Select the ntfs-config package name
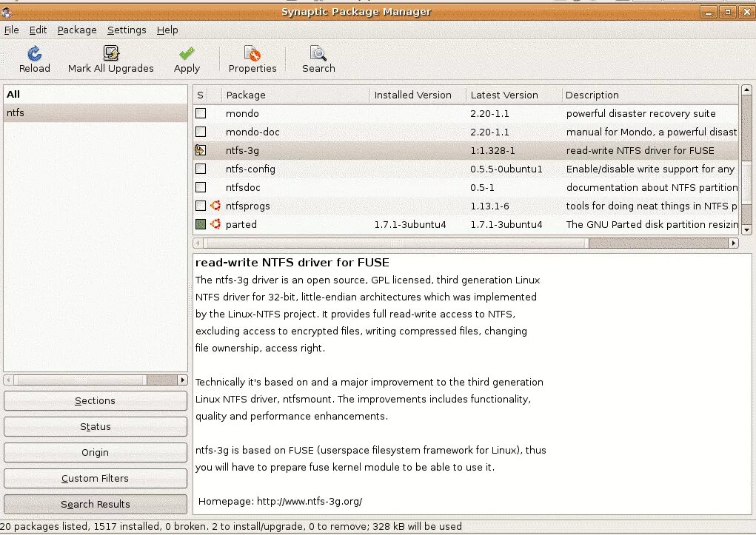756x535 pixels. pyautogui.click(x=250, y=169)
